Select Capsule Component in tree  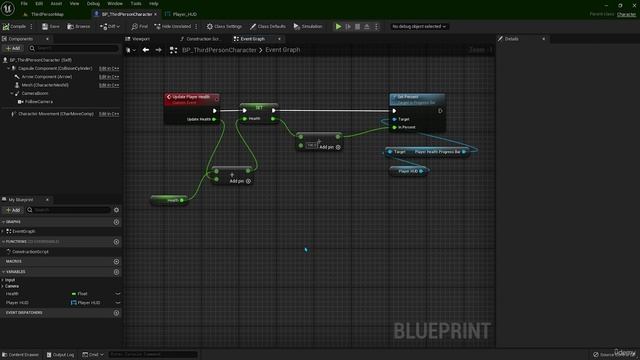pos(55,69)
